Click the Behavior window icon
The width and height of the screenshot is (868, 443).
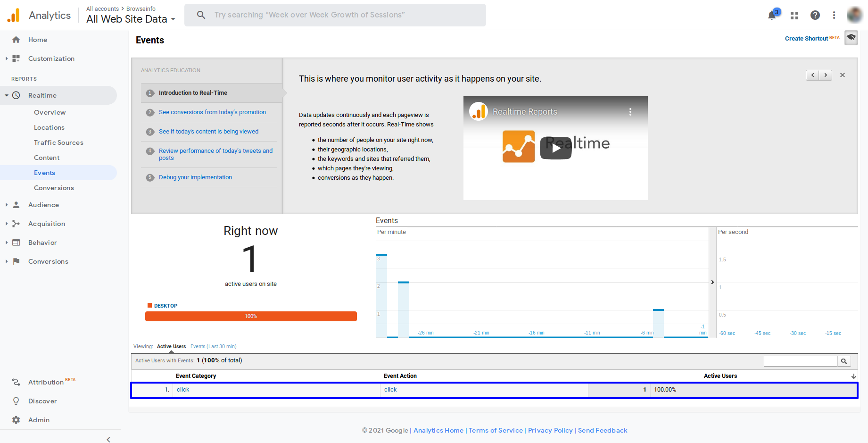coord(16,242)
